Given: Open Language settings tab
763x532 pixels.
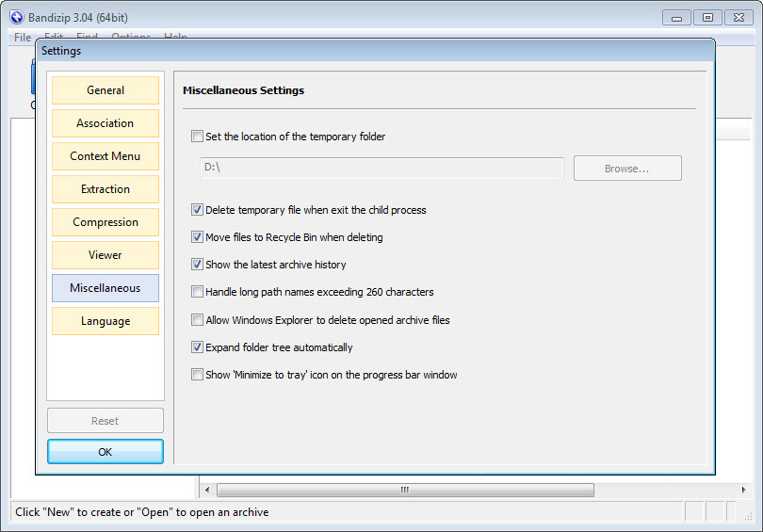Looking at the screenshot, I should tap(106, 321).
